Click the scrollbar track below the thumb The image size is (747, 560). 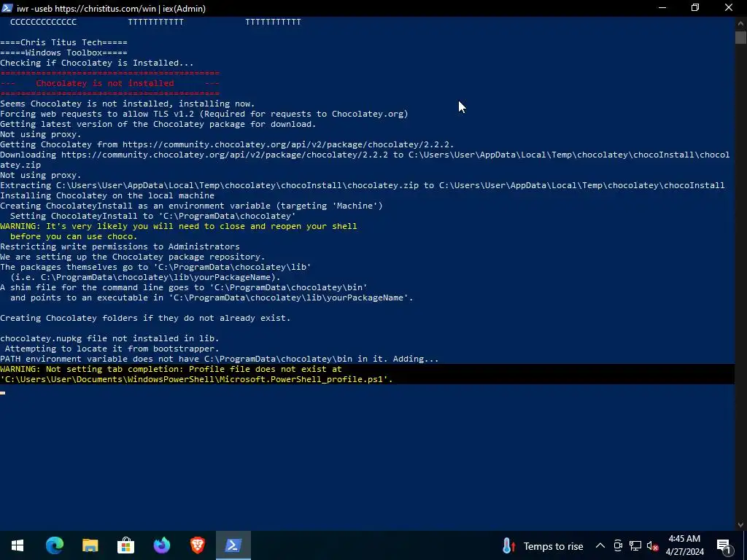pyautogui.click(x=740, y=281)
